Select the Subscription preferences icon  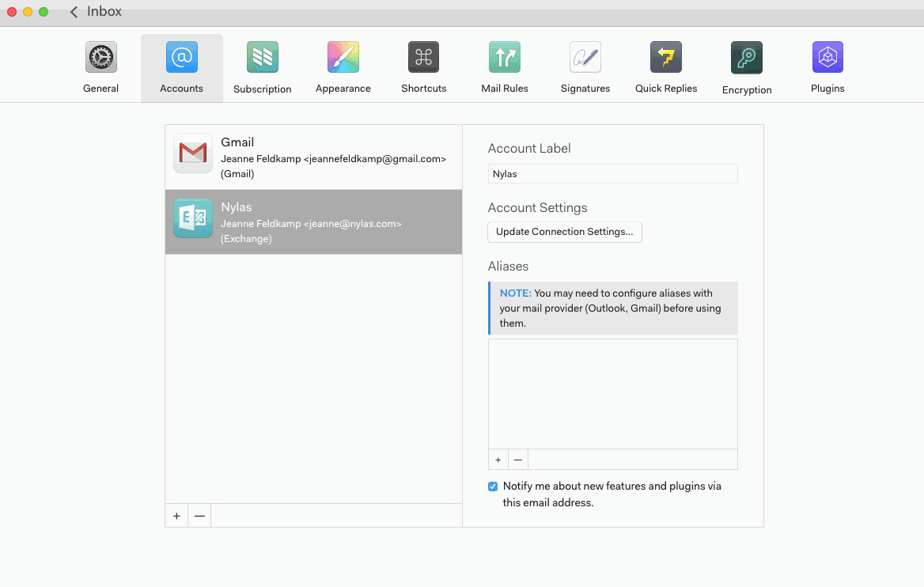click(263, 59)
